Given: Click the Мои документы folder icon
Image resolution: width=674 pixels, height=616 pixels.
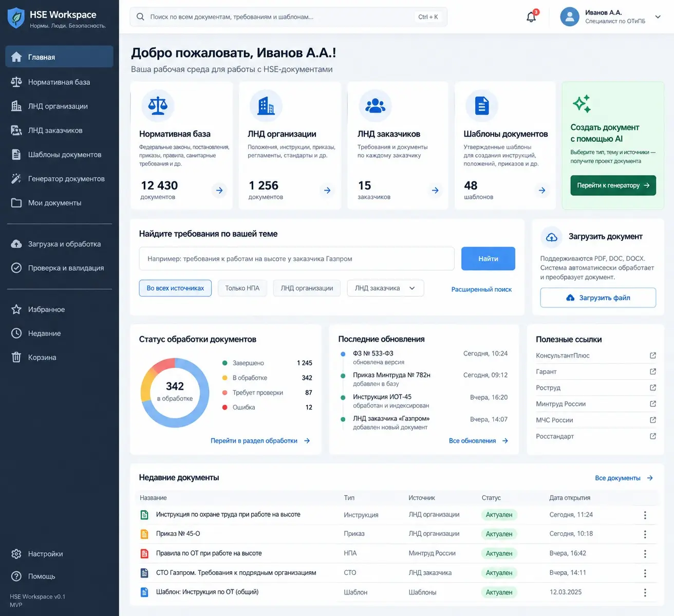Looking at the screenshot, I should pyautogui.click(x=16, y=202).
